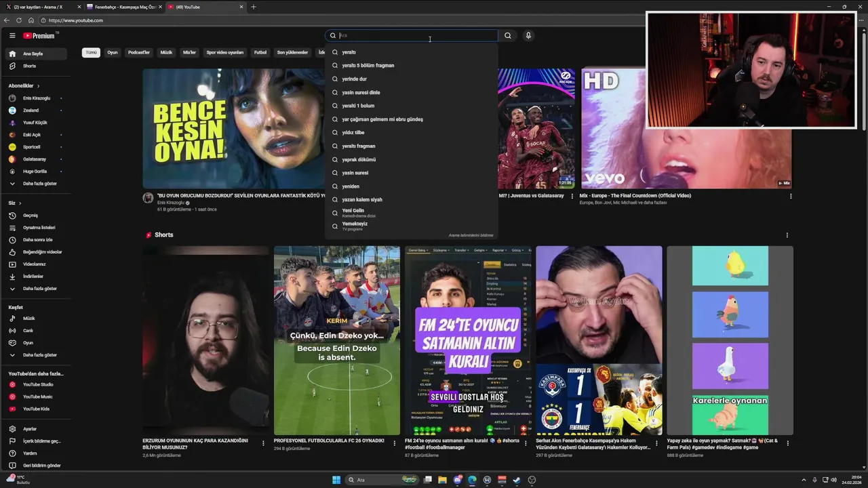The height and width of the screenshot is (488, 868).
Task: Choose suggestion 'yaprak dökümü'
Action: pos(411,159)
